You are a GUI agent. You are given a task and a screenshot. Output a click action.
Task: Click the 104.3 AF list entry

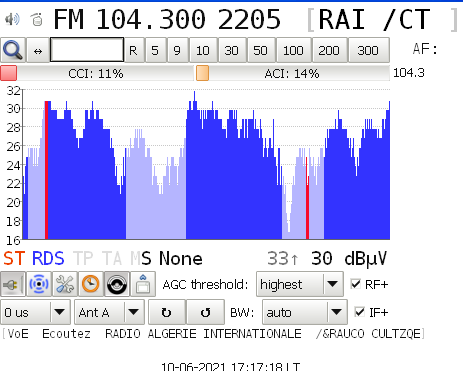pyautogui.click(x=409, y=73)
